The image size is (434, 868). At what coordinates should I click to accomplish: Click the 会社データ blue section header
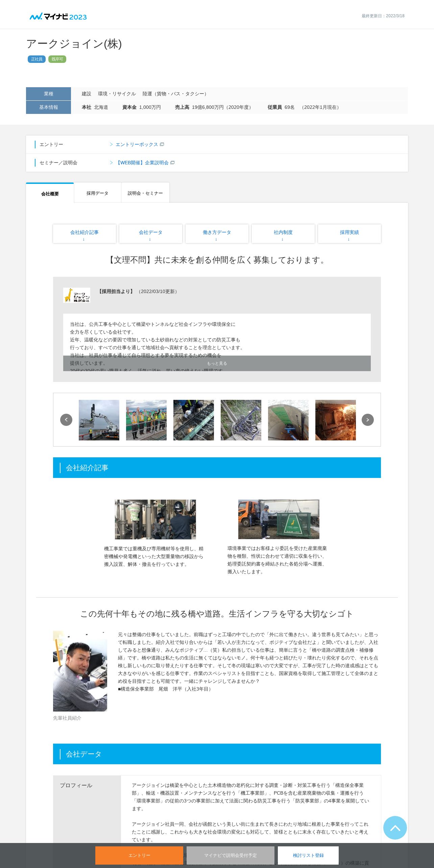[x=217, y=754]
